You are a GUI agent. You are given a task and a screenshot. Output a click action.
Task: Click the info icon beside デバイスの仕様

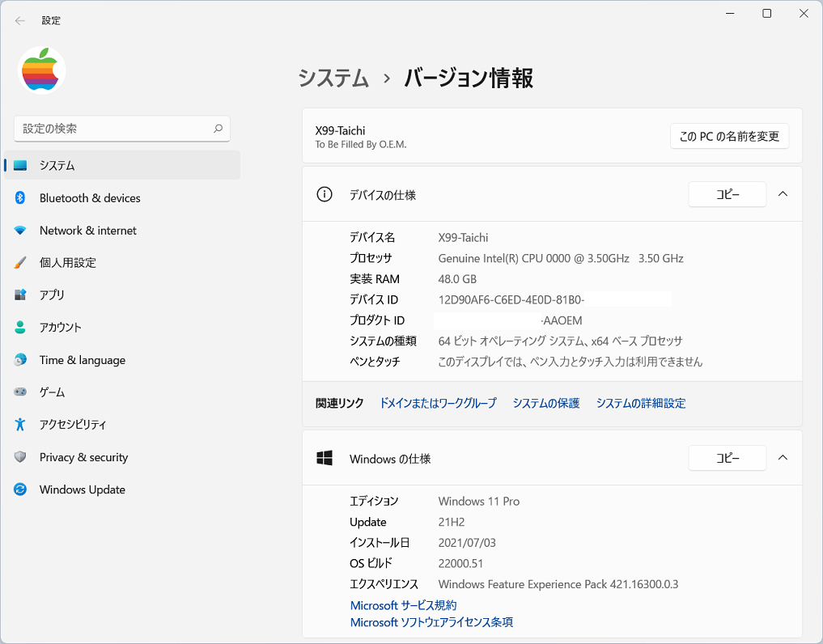pyautogui.click(x=325, y=195)
